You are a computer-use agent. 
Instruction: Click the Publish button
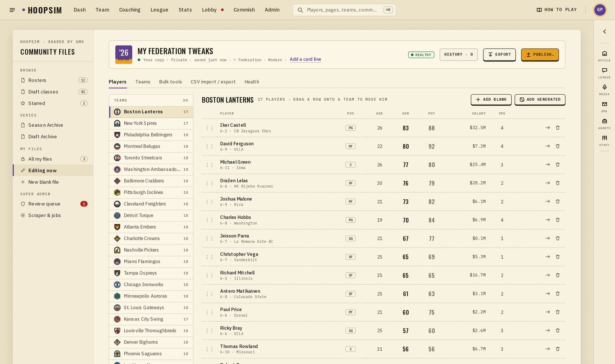[x=540, y=55]
